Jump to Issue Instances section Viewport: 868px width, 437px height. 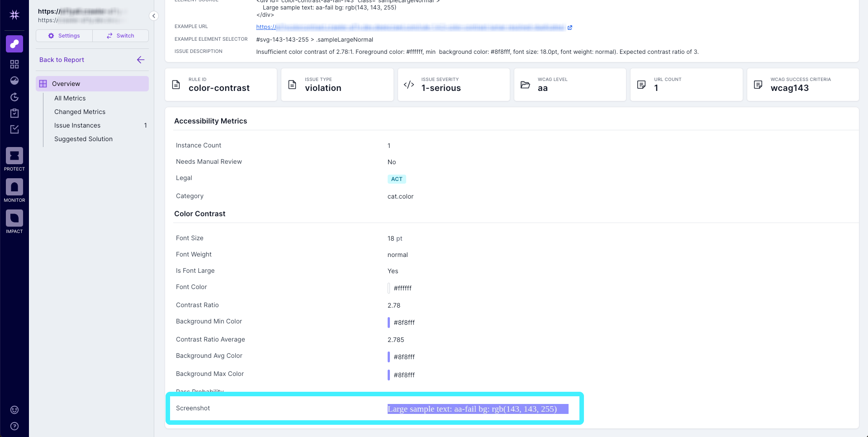(x=77, y=125)
